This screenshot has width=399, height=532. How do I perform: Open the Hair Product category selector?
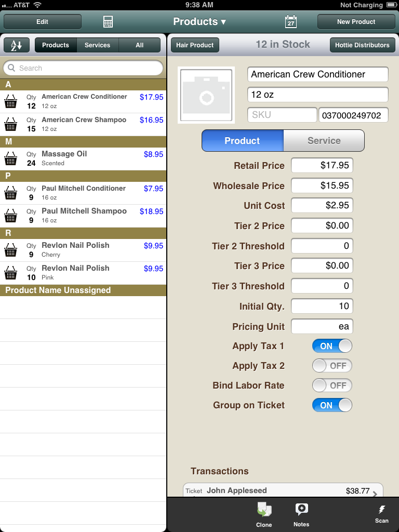(195, 45)
